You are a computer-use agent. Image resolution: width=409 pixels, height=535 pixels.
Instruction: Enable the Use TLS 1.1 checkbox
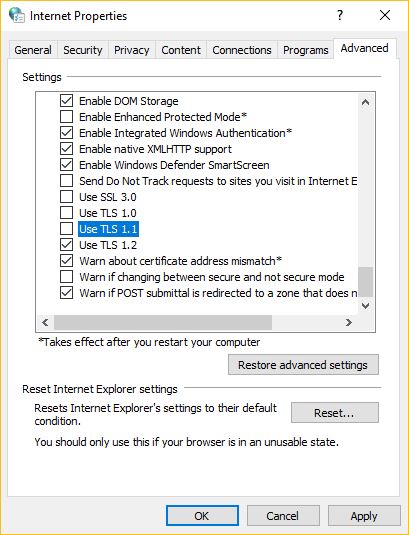[x=67, y=229]
